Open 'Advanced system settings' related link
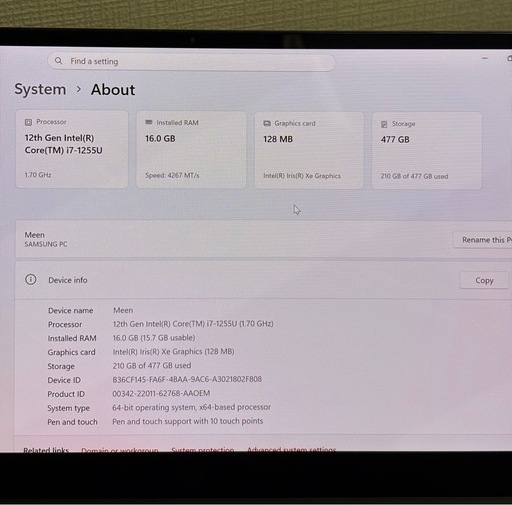The height and width of the screenshot is (505, 512). click(291, 449)
